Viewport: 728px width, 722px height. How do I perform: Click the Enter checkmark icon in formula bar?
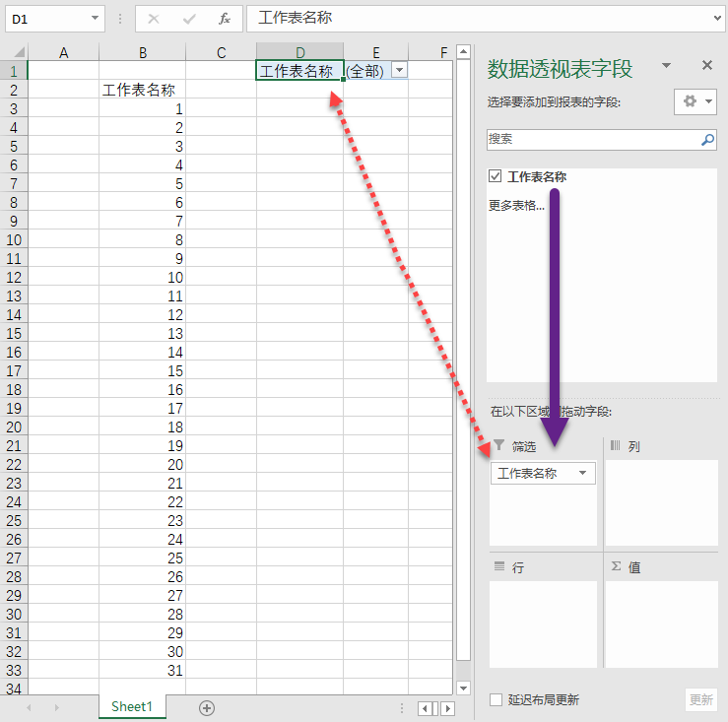[189, 19]
